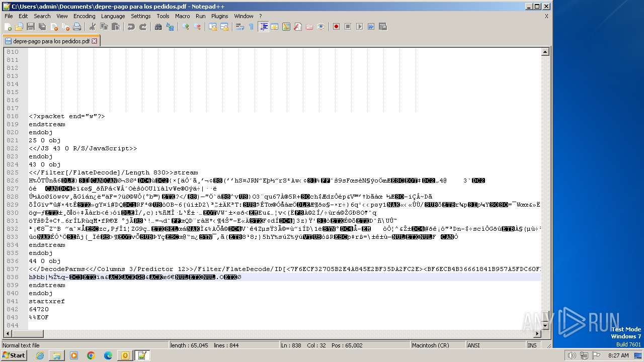Viewport: 644px width, 362px height.
Task: Zoom in using toolbar icon
Action: click(186, 27)
